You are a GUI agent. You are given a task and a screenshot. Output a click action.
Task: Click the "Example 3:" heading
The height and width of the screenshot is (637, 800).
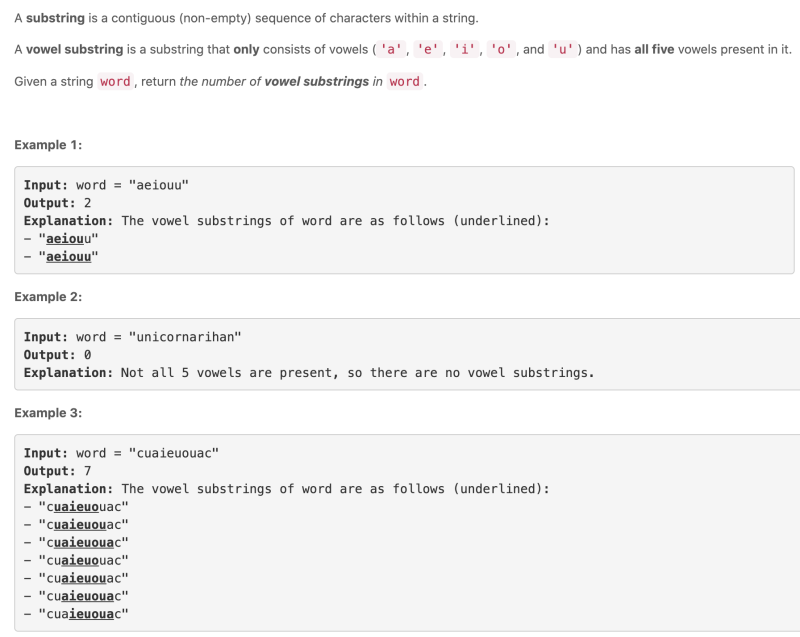pos(48,413)
